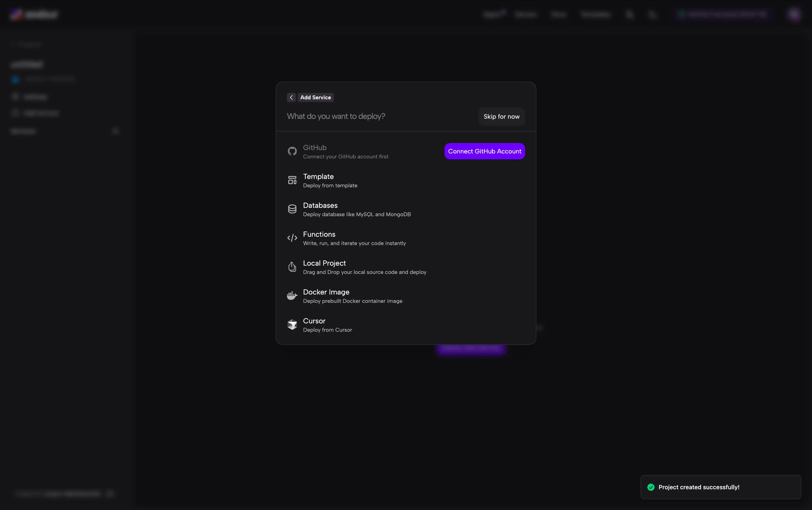
Task: Click the Add Service breadcrumb label
Action: click(x=315, y=97)
